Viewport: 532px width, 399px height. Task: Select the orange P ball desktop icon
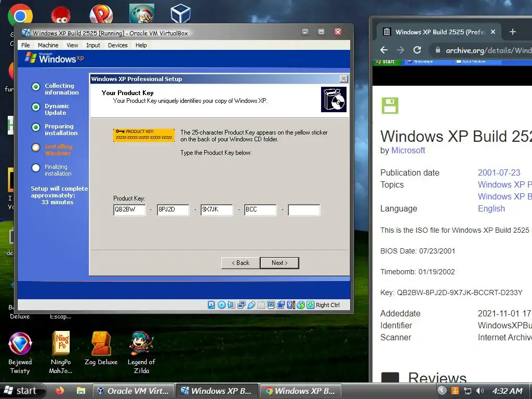tap(101, 14)
